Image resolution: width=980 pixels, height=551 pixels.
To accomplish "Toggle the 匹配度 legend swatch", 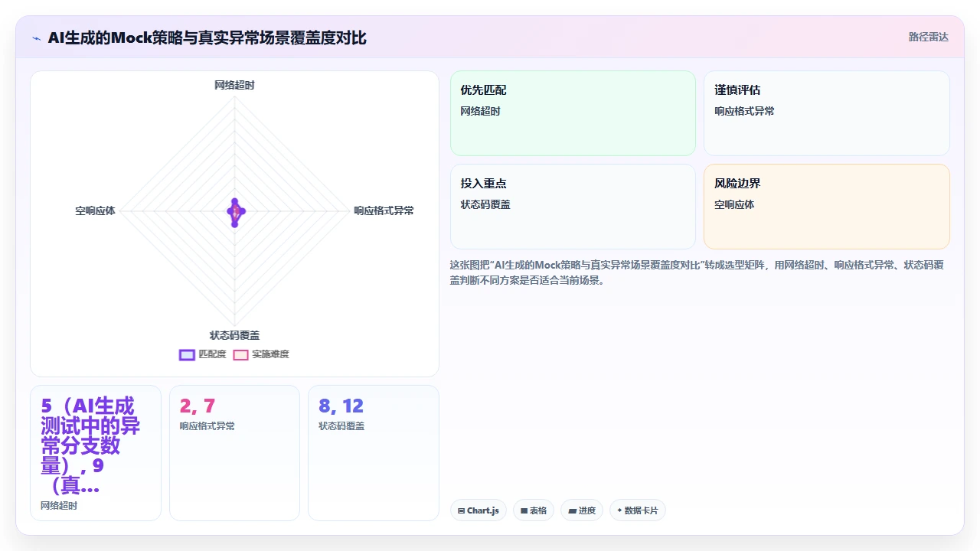I will [188, 354].
